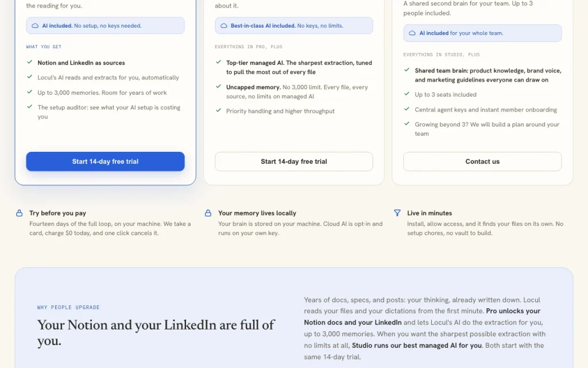Click the checkmark next to Priority handling and higher throughput

tap(218, 110)
